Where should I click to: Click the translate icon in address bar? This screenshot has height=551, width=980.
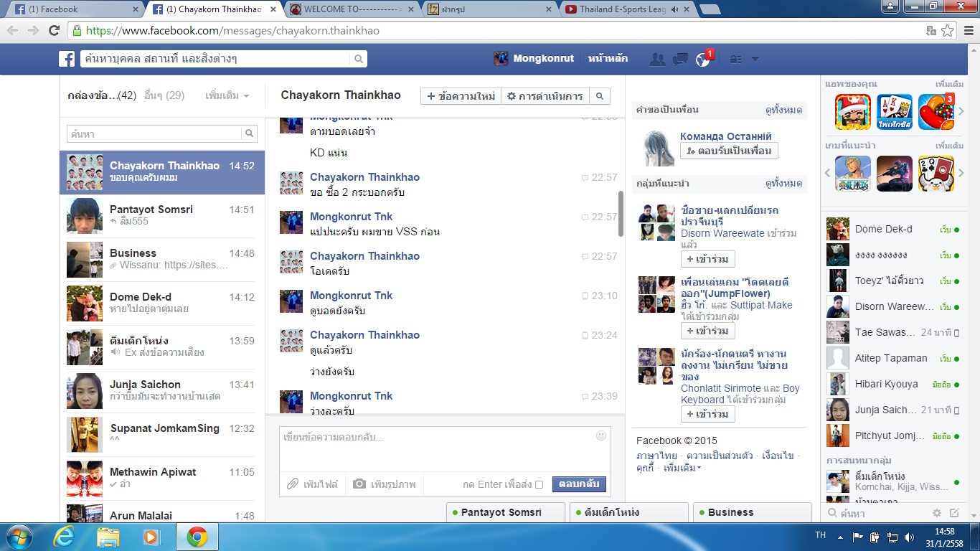tap(931, 31)
